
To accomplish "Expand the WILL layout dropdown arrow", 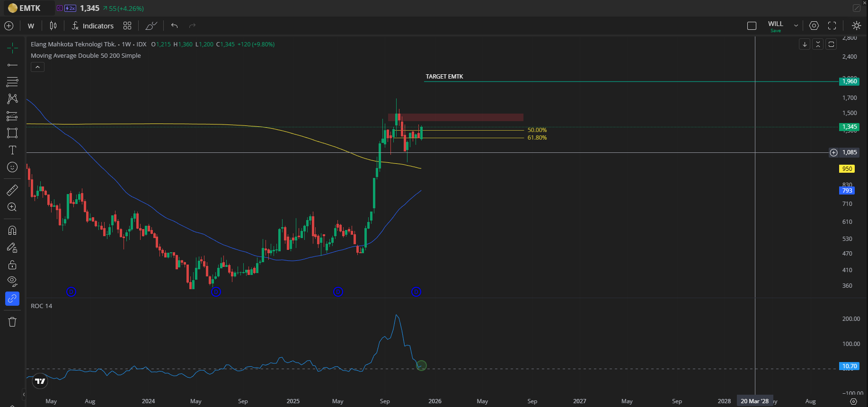I will click(x=796, y=26).
